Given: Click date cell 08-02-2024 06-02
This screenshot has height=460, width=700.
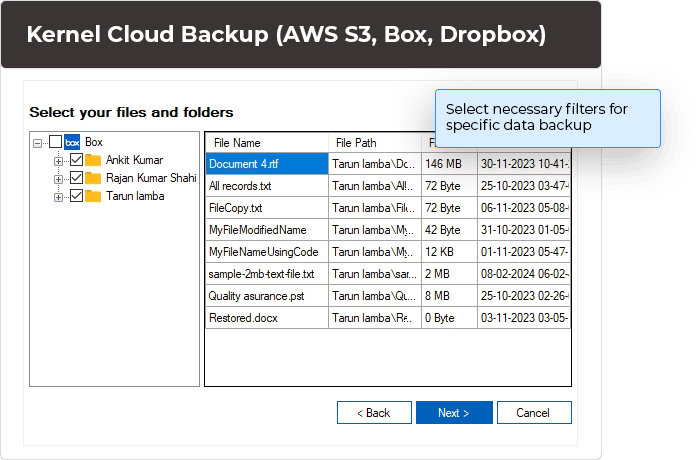Looking at the screenshot, I should pyautogui.click(x=524, y=274).
